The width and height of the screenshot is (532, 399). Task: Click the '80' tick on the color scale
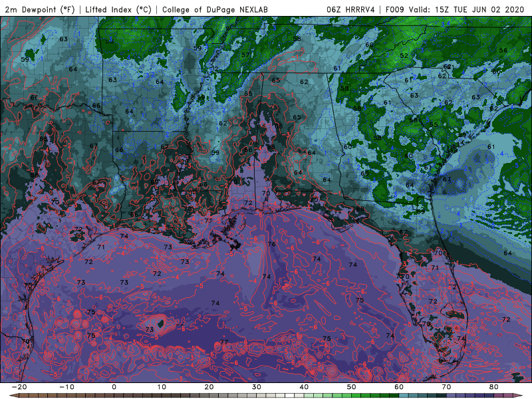494,387
